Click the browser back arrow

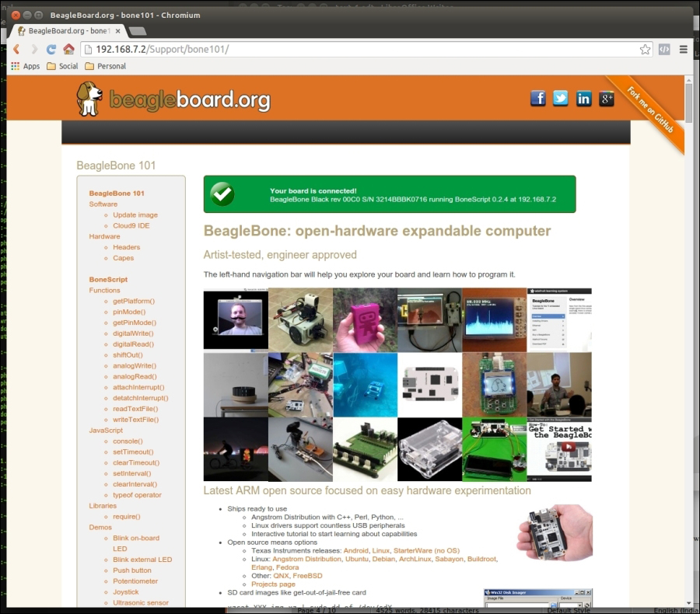click(16, 49)
